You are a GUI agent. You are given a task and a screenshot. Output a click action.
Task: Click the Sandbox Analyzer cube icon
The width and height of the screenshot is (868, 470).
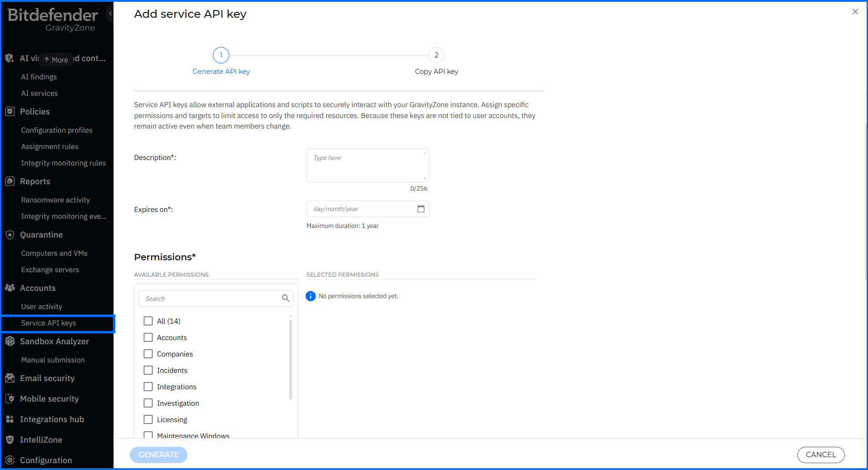10,341
